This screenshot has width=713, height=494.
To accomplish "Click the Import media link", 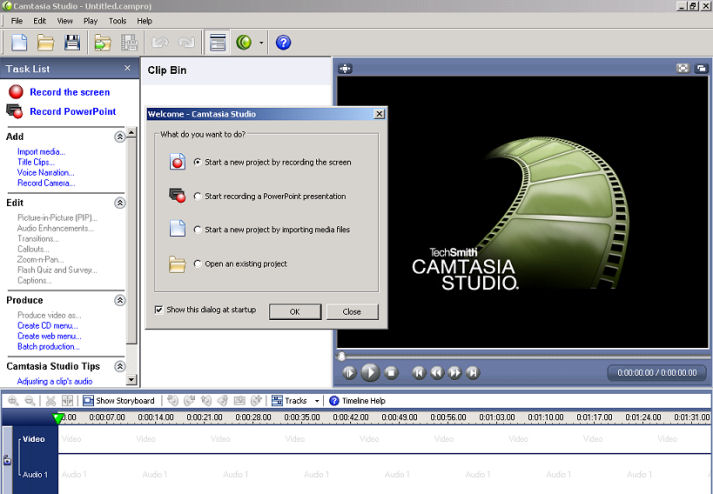I will click(x=41, y=151).
